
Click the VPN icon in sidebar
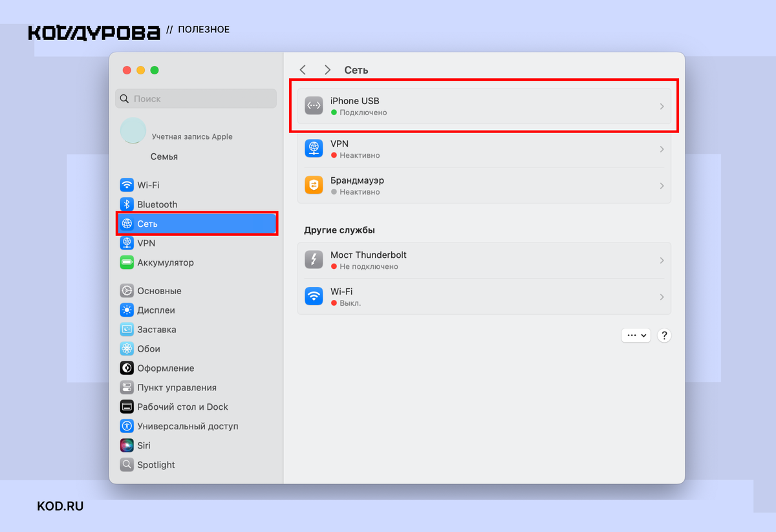(127, 243)
